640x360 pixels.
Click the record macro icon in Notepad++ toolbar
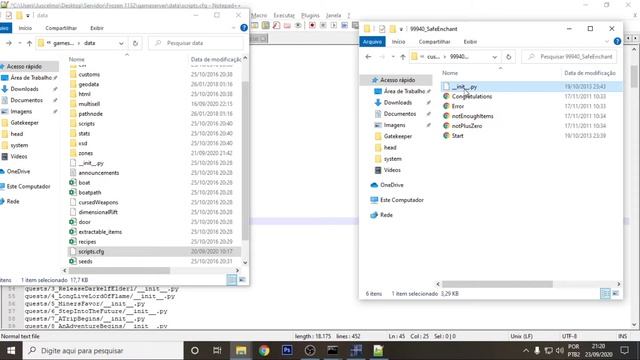click(x=312, y=25)
